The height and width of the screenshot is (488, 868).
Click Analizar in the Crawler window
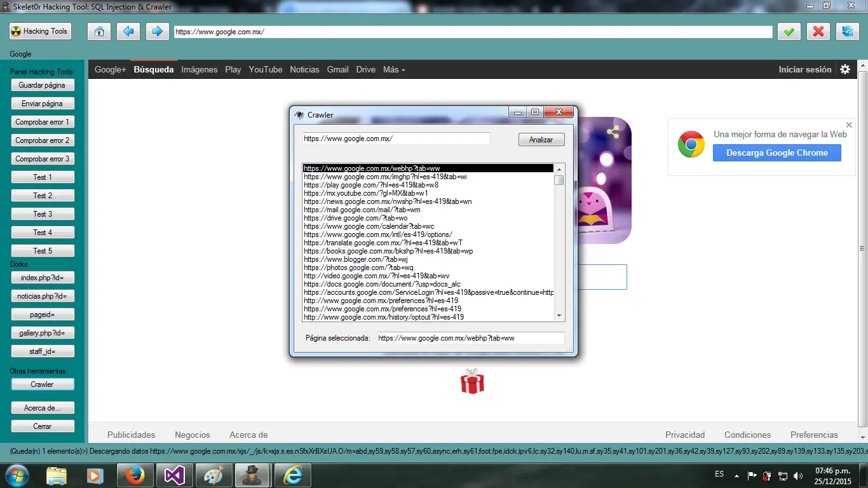[541, 140]
